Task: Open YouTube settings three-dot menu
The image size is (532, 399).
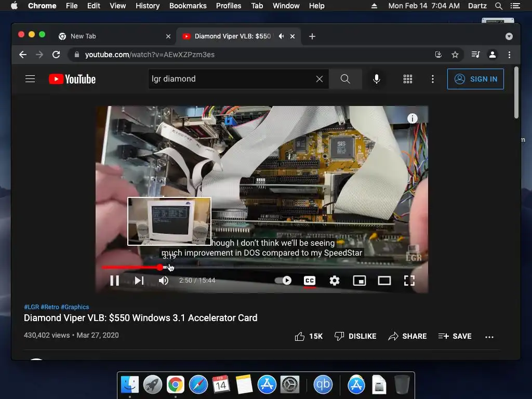Action: tap(433, 79)
